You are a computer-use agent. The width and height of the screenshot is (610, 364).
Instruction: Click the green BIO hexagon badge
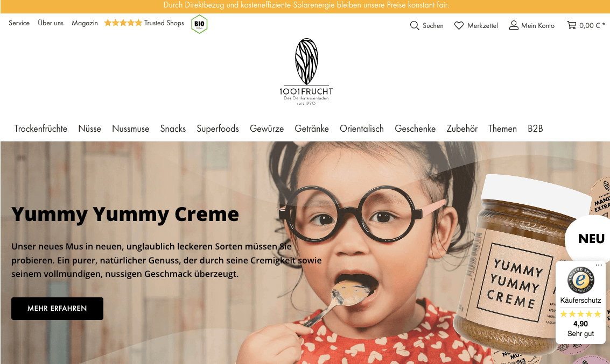click(199, 24)
